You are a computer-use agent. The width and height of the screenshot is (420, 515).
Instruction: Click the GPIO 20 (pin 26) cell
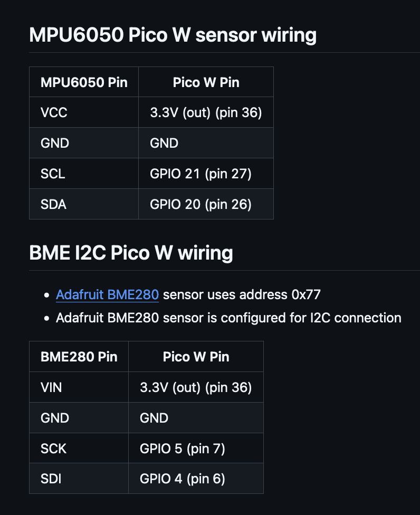coord(206,204)
